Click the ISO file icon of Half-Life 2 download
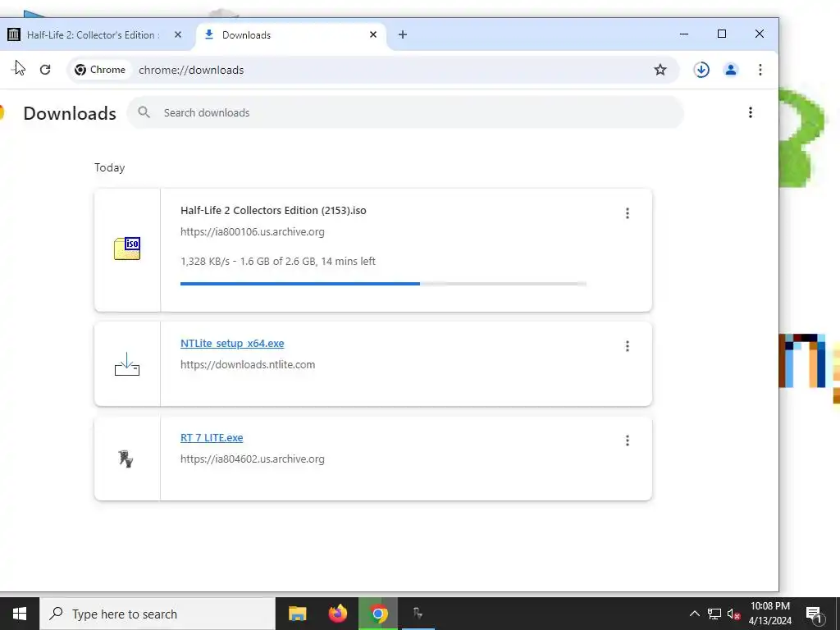Viewport: 840px width, 630px height. (x=127, y=249)
